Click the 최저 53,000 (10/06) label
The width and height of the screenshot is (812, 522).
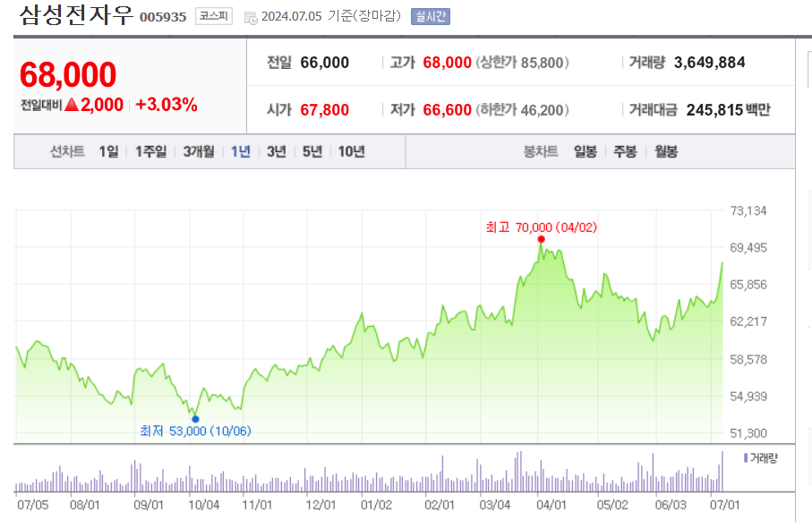click(x=195, y=431)
